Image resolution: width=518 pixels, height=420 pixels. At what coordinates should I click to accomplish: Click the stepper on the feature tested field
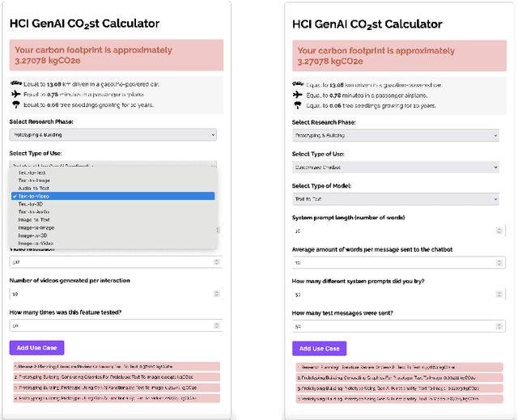[x=215, y=325]
